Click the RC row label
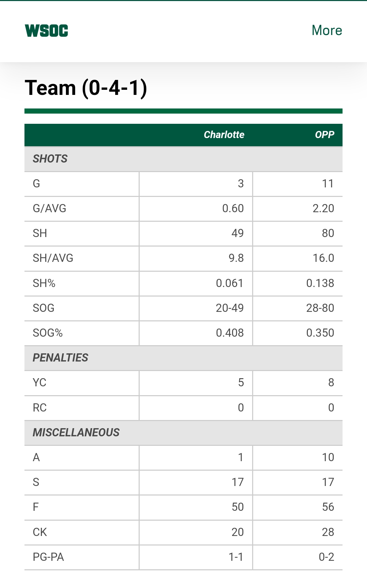367x588 pixels. point(40,408)
